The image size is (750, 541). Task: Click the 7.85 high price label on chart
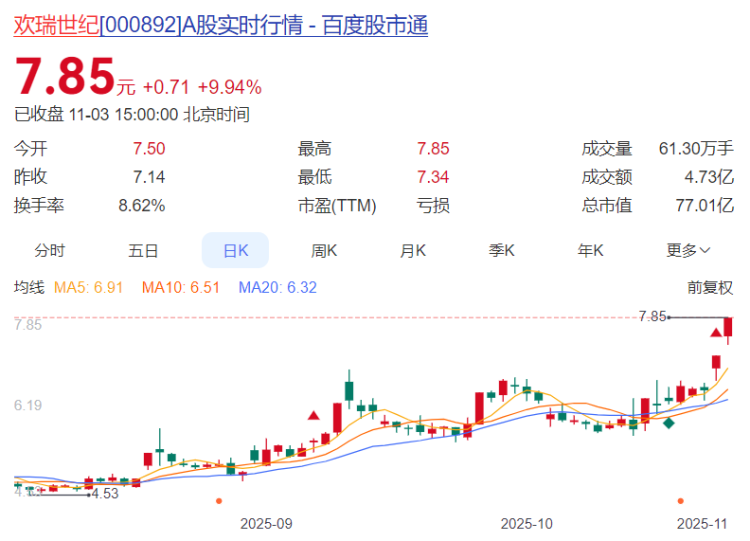pos(652,316)
